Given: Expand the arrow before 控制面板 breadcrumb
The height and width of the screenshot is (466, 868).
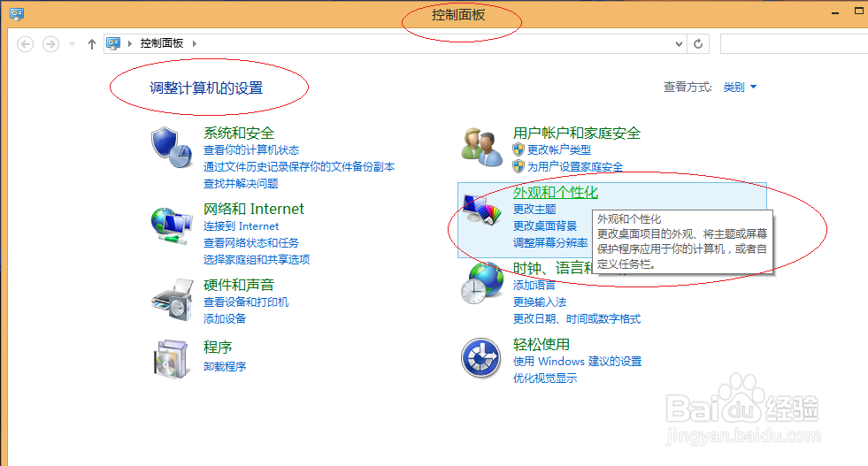Looking at the screenshot, I should 129,43.
